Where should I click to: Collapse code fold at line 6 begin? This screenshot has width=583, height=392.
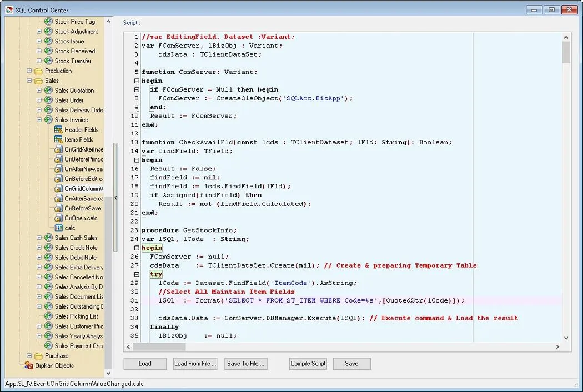[x=137, y=81]
